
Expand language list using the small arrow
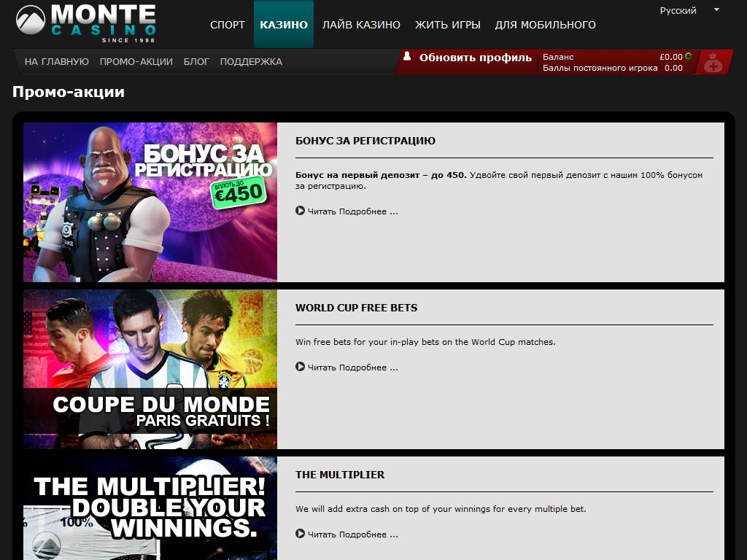[716, 10]
